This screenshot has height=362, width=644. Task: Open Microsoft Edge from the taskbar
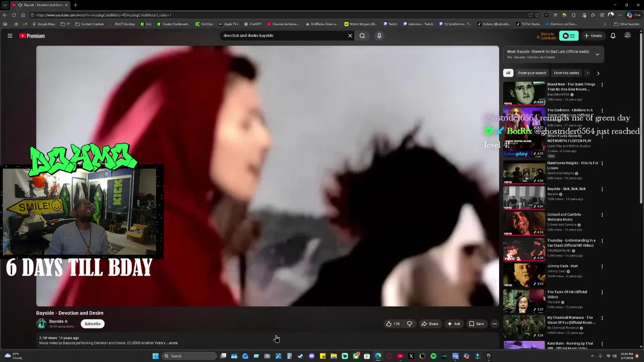378,356
